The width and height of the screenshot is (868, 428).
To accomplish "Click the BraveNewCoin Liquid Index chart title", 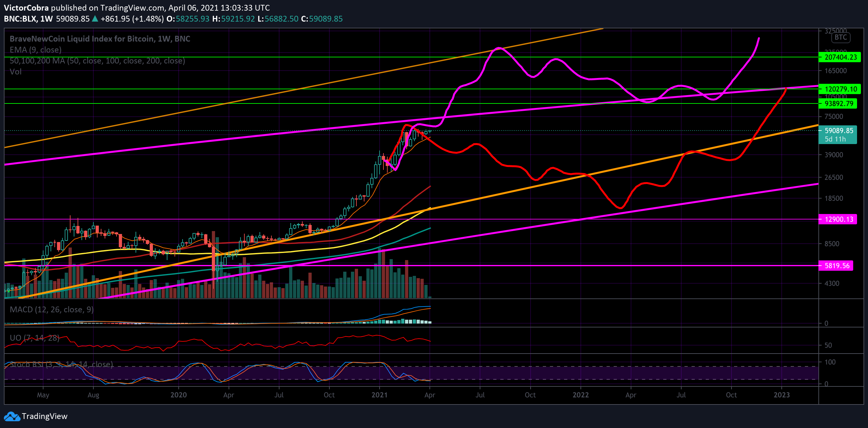I will [100, 39].
